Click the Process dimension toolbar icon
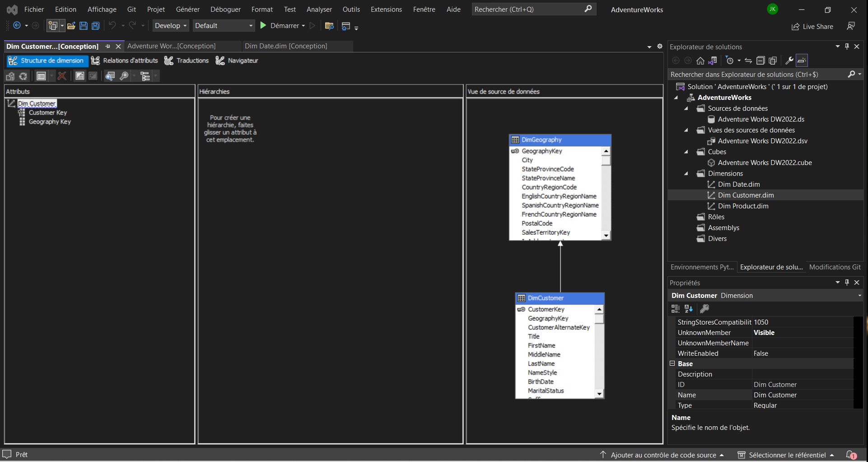 tap(10, 76)
